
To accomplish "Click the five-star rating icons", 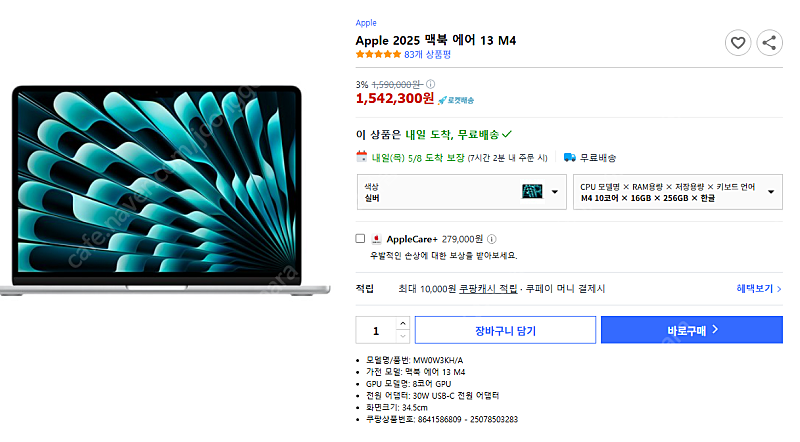I will (378, 54).
